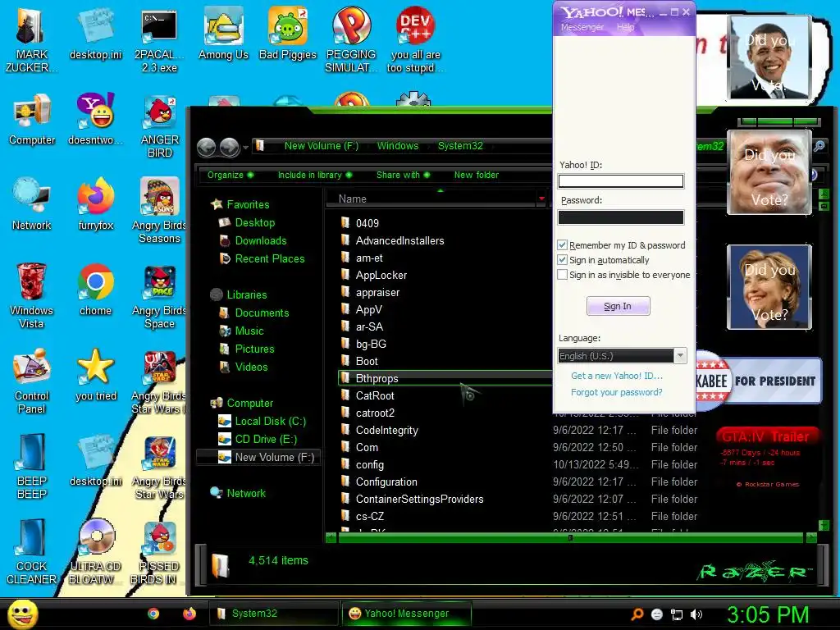Open the BEEP BEEP desktop icon
The height and width of the screenshot is (630, 840).
[32, 466]
